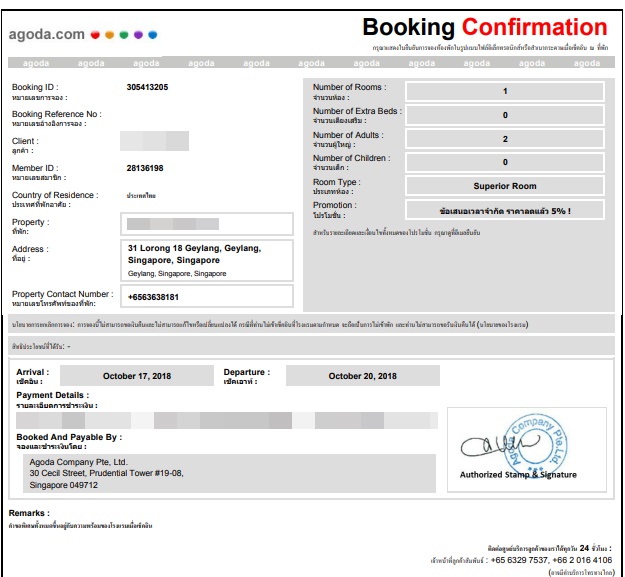Click Singapore 049712 postal line
The height and width of the screenshot is (577, 625).
click(x=63, y=485)
